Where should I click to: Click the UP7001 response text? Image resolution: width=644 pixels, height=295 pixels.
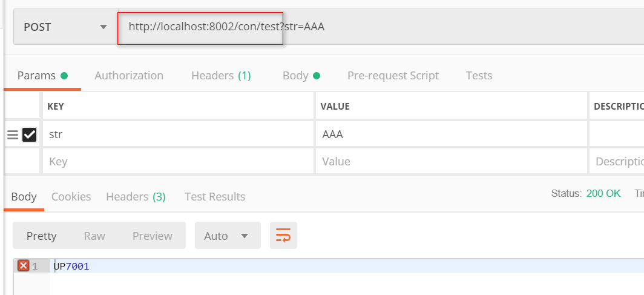[71, 267]
